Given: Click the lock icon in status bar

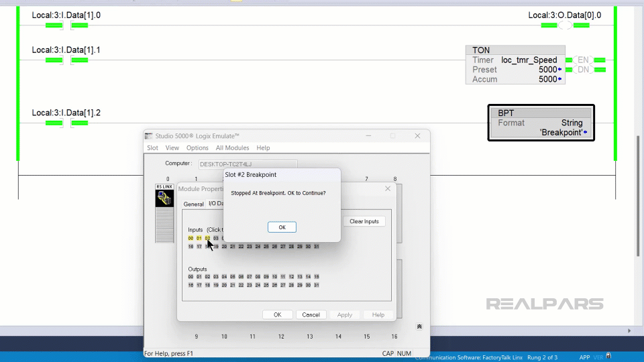Looking at the screenshot, I should [608, 356].
